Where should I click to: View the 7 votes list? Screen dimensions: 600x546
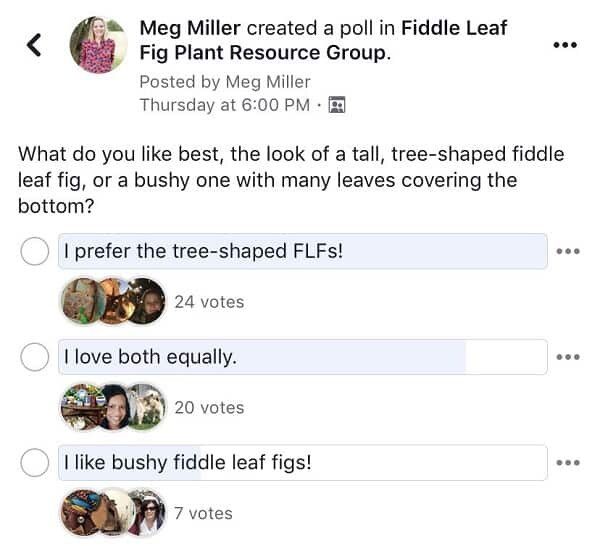(203, 513)
